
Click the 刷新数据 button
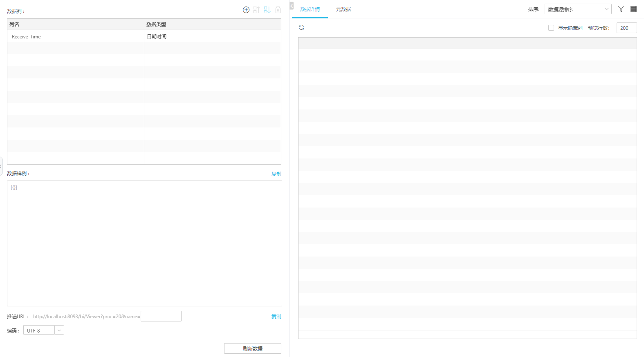point(252,348)
